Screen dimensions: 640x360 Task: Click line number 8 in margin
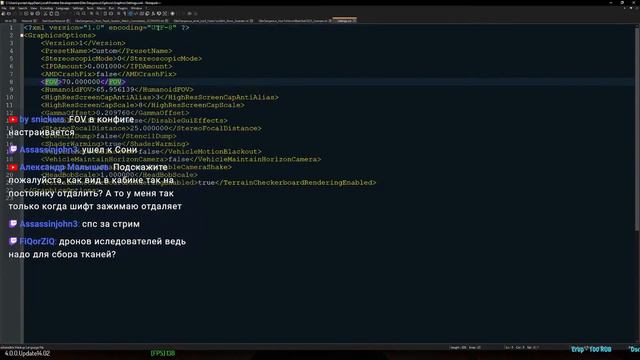11,82
